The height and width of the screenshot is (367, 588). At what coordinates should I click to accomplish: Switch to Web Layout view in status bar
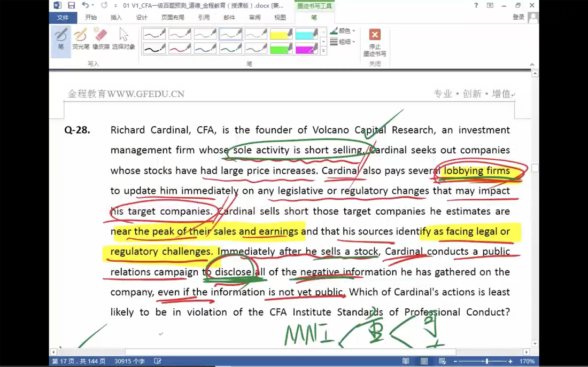click(x=442, y=361)
